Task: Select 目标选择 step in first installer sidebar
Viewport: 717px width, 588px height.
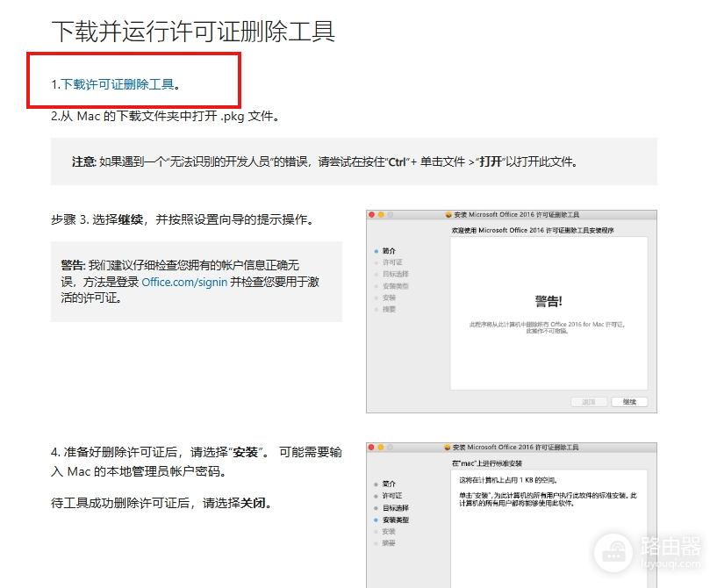Action: click(x=396, y=274)
